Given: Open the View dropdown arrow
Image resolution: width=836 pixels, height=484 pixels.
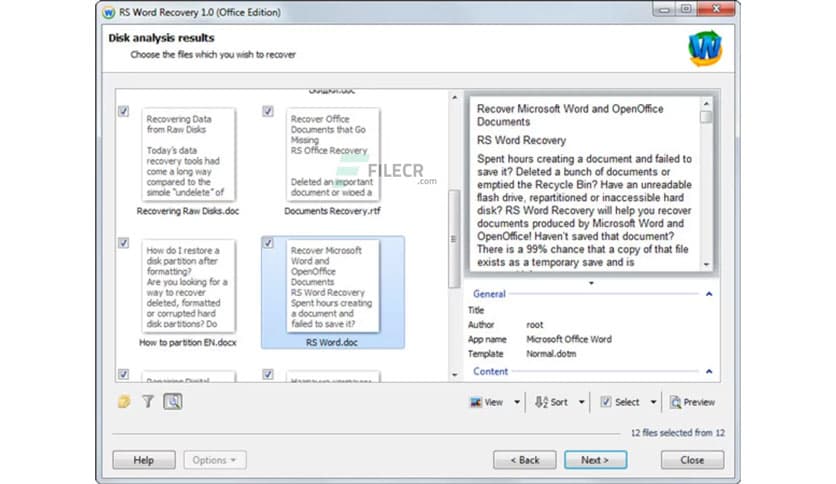Looking at the screenshot, I should click(517, 402).
